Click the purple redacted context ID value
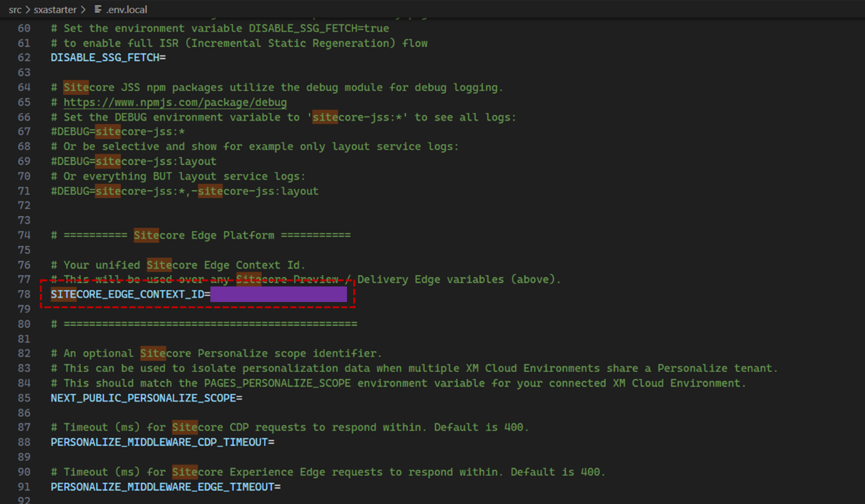 click(x=278, y=294)
